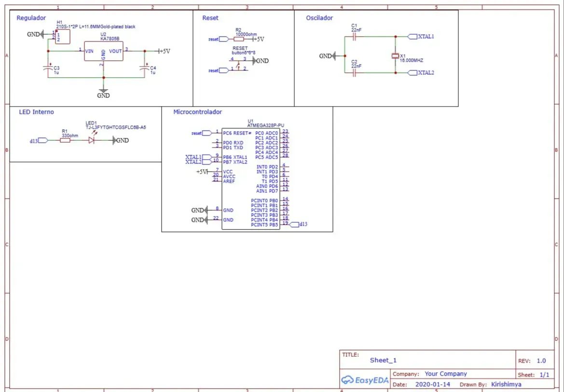
Task: Click the 2020-01-14 date field
Action: [432, 384]
